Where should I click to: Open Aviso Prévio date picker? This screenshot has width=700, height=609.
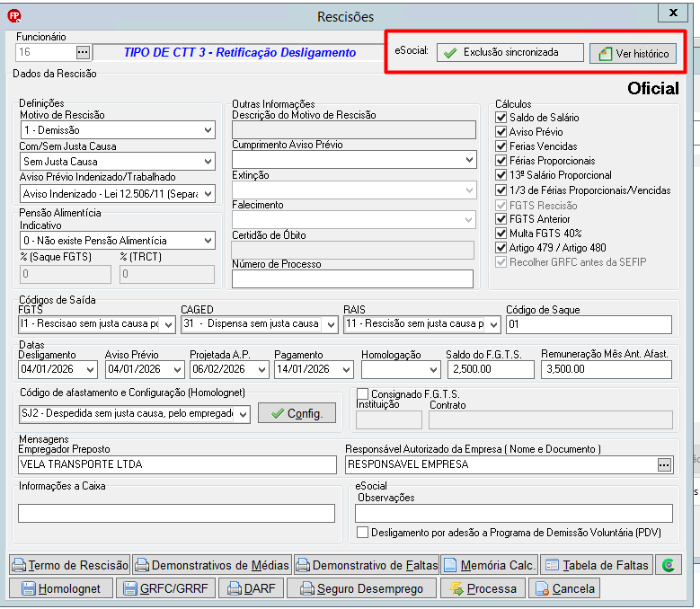click(x=177, y=370)
